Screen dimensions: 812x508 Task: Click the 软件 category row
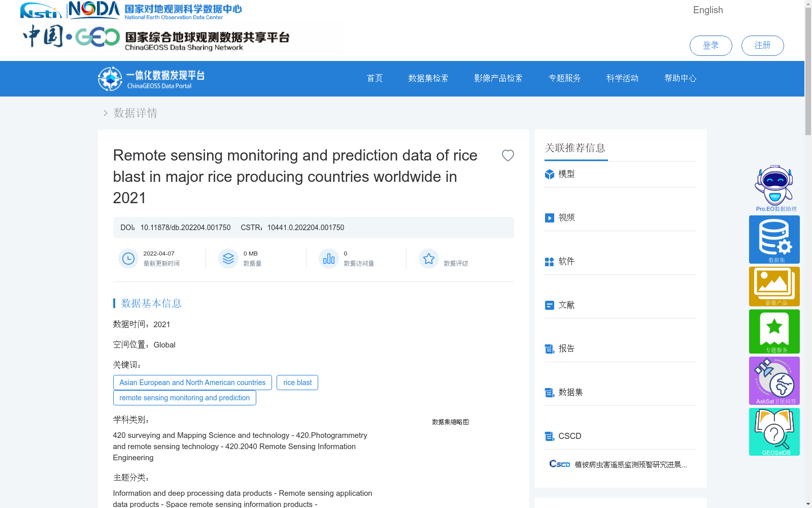coord(621,262)
